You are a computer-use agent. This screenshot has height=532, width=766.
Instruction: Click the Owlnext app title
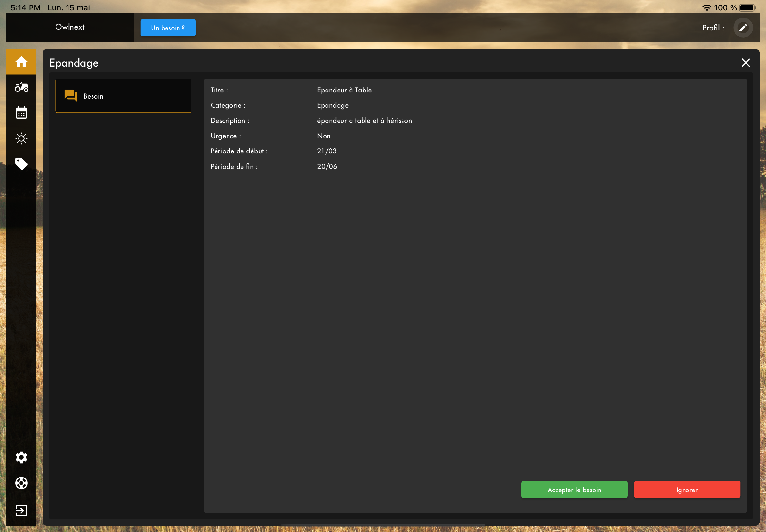point(70,27)
